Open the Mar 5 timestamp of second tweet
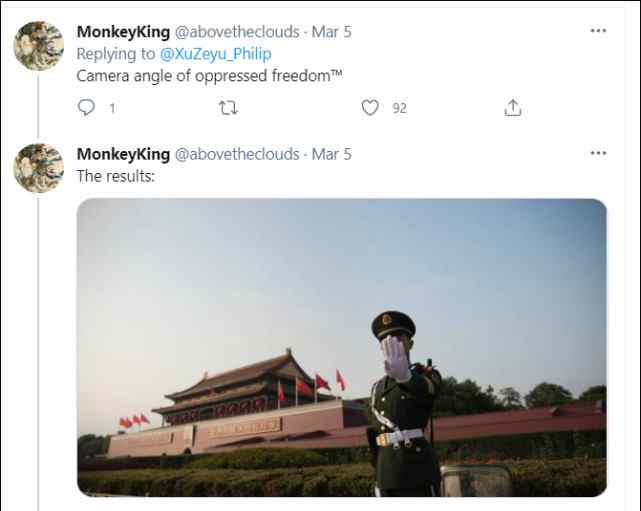Screen dimensions: 641x511 (x=332, y=154)
